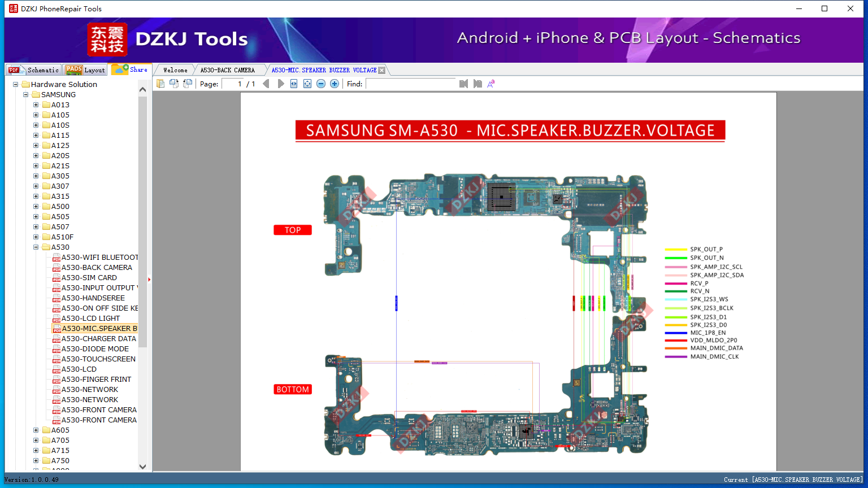Click the PDF icon for A530-HANDSEREE

(x=57, y=298)
